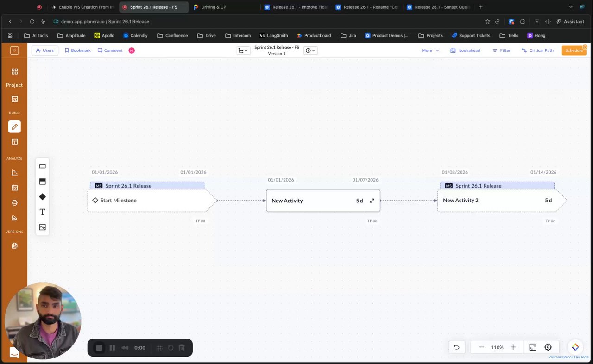The width and height of the screenshot is (593, 364).
Task: Click the 5 d duration of New Activity 2
Action: [549, 201]
